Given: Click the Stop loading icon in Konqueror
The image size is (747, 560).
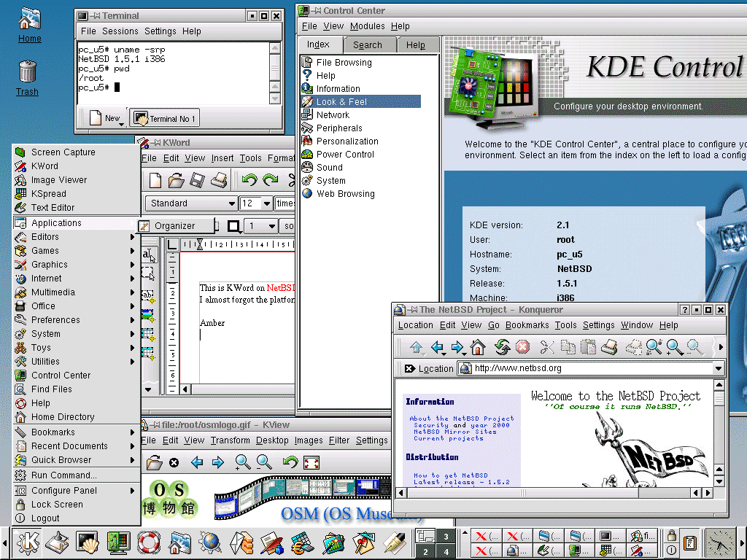Looking at the screenshot, I should coord(522,347).
